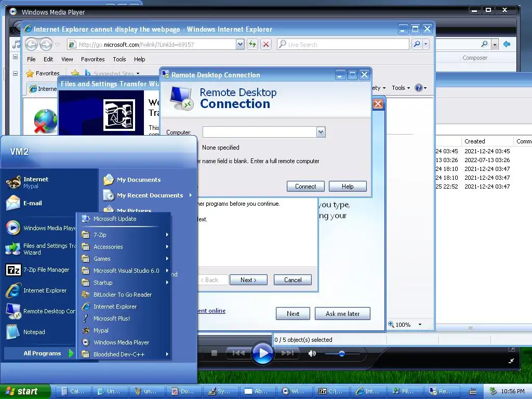The height and width of the screenshot is (399, 532).
Task: Click Next in the Transfer Wizard
Action: point(248,280)
